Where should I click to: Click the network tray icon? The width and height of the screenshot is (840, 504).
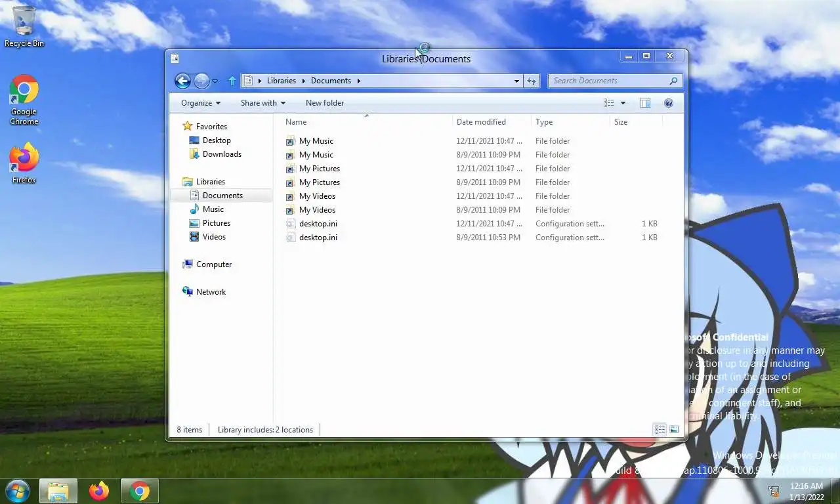774,492
